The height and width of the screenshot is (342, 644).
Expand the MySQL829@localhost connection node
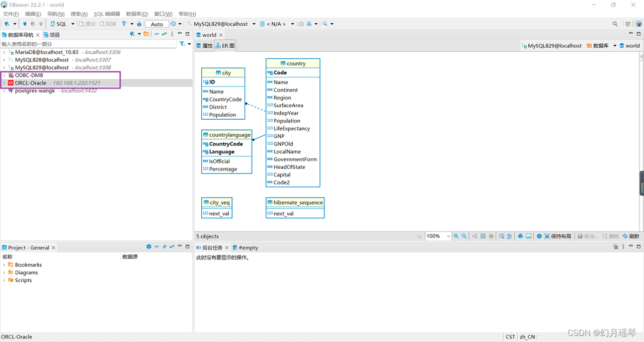coord(4,67)
